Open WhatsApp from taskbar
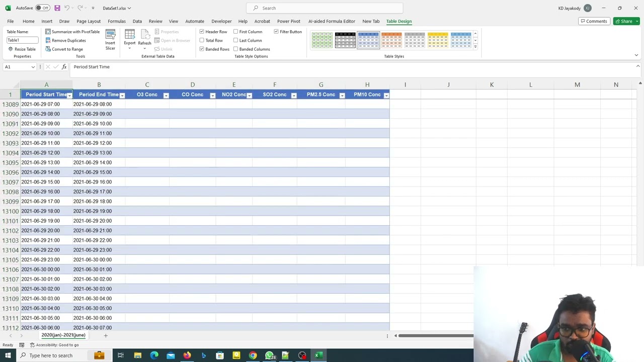Viewport: 644px width, 362px height. tap(270, 355)
